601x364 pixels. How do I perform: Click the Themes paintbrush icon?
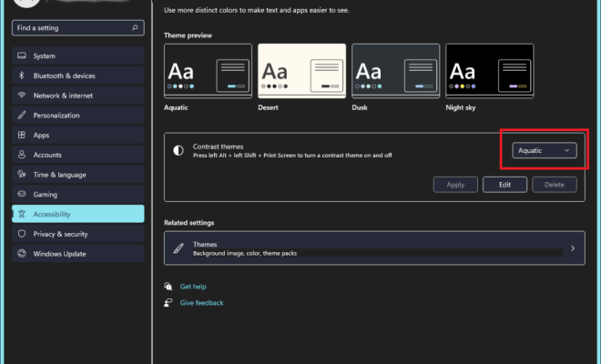coord(178,248)
